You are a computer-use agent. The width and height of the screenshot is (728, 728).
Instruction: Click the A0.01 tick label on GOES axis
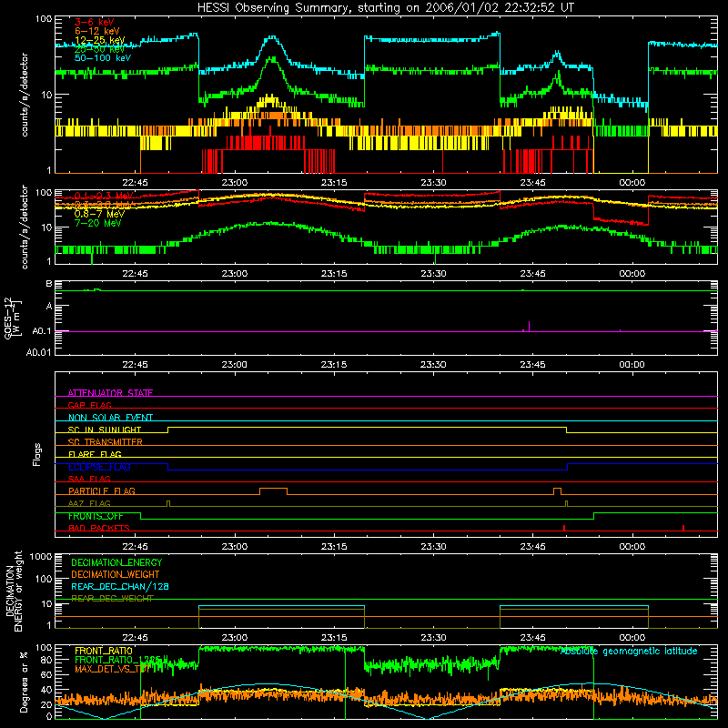click(39, 352)
